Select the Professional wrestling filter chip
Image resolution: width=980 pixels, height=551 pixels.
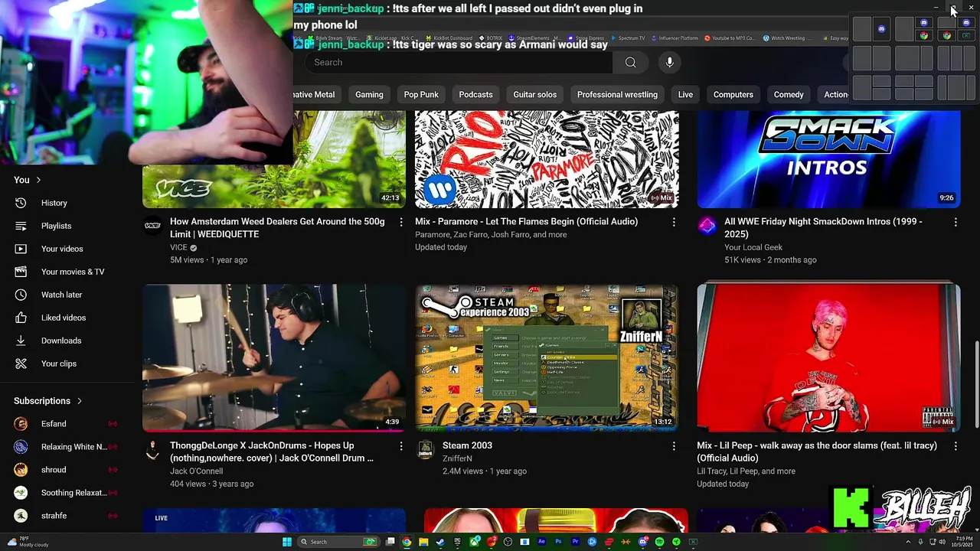(x=617, y=94)
